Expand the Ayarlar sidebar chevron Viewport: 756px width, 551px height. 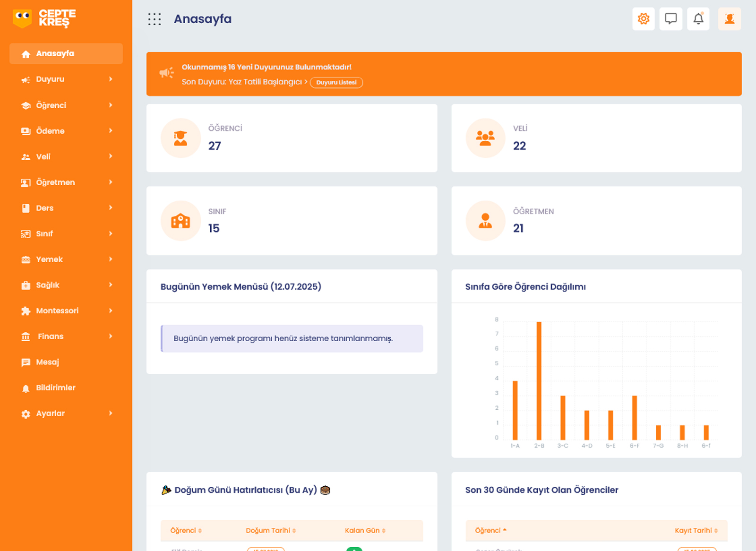click(111, 413)
